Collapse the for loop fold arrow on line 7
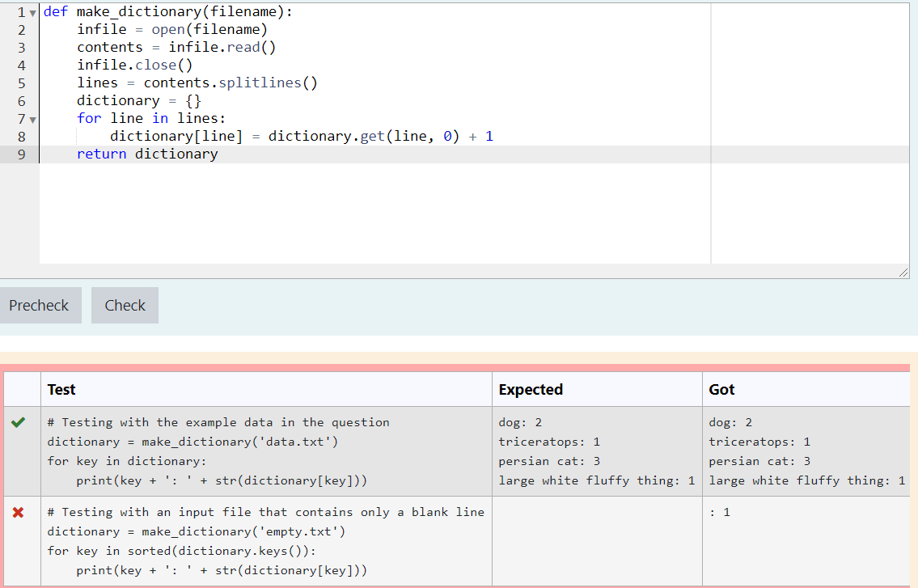918x588 pixels. coord(33,120)
